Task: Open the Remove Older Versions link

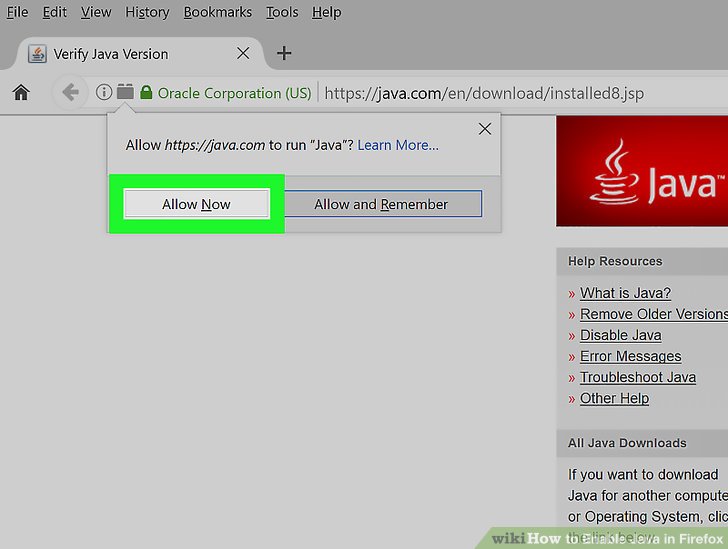Action: click(x=654, y=314)
